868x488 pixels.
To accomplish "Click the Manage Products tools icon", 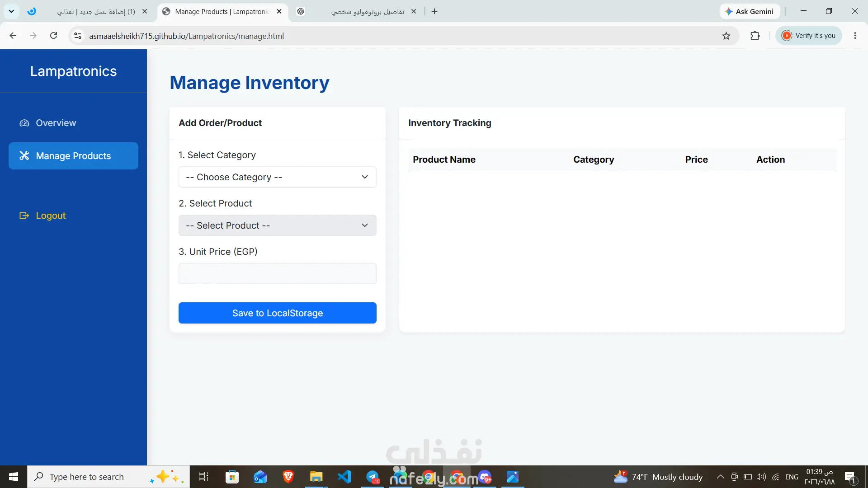I will [x=24, y=156].
